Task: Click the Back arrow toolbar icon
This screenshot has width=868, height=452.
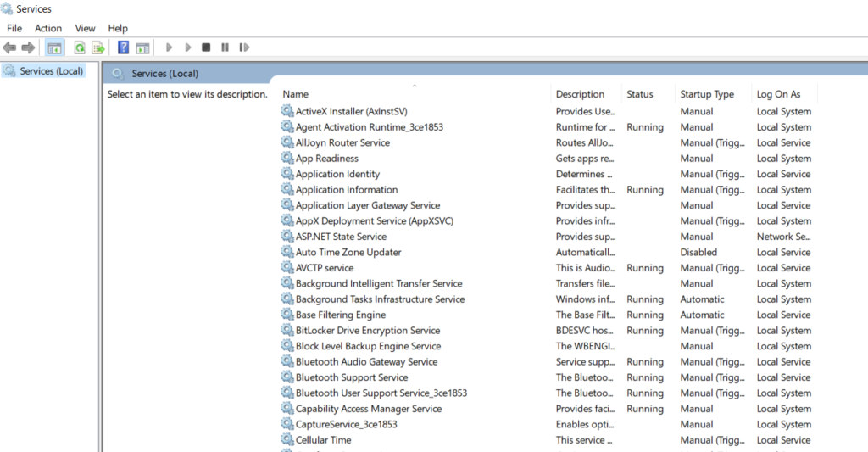Action: point(9,47)
